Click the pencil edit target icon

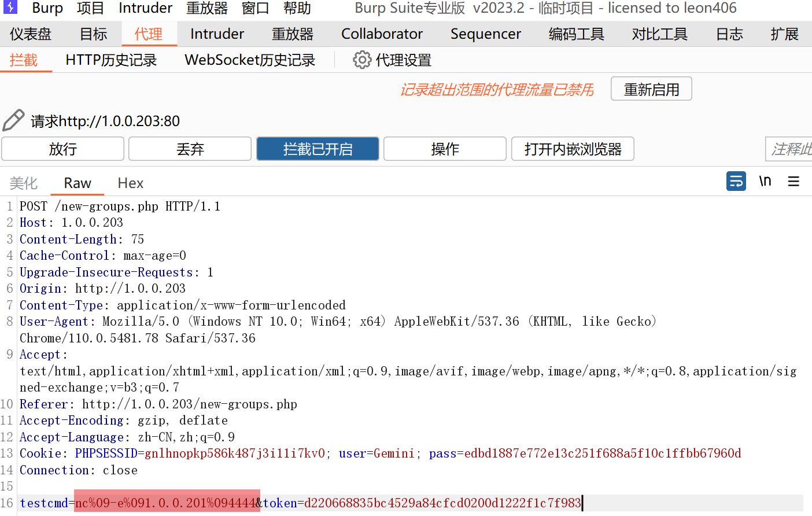tap(13, 120)
